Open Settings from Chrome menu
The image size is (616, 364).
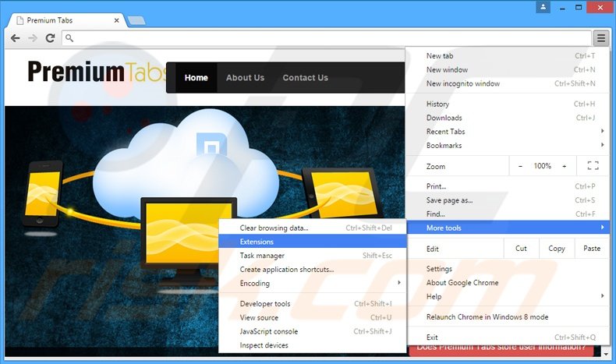[x=508, y=269]
